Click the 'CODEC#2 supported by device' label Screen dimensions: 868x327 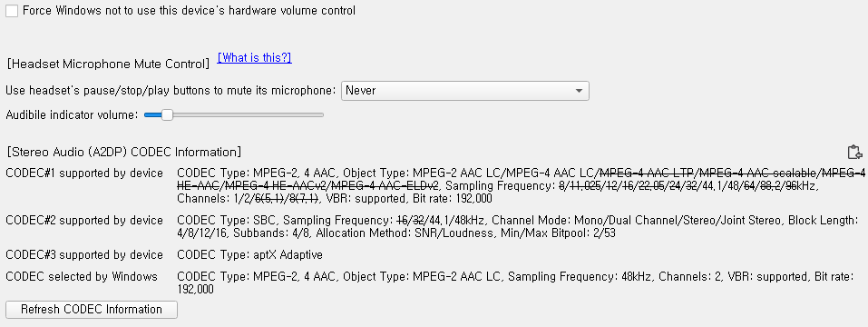[x=84, y=221]
